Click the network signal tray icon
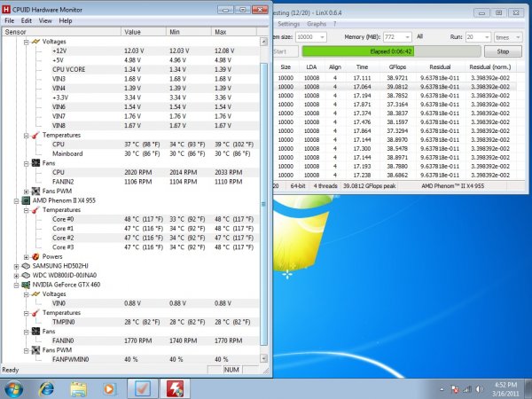This screenshot has width=532, height=399. pyautogui.click(x=467, y=389)
